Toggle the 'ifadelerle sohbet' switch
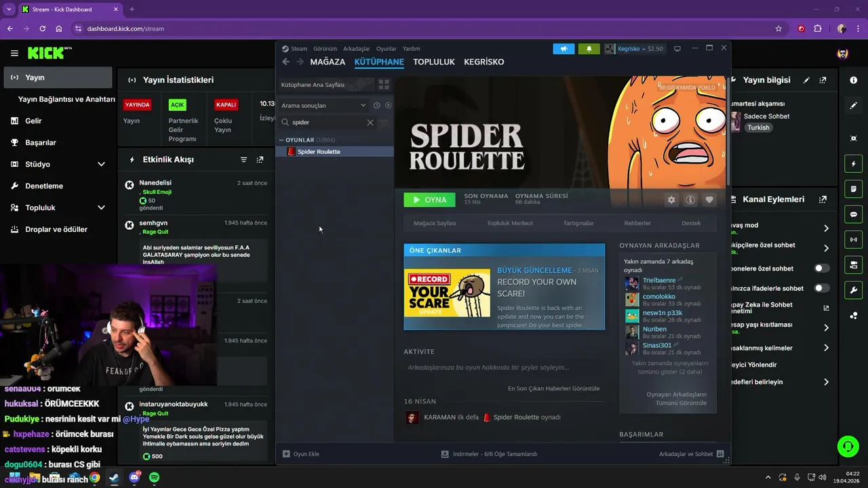Viewport: 868px width, 488px height. [821, 288]
